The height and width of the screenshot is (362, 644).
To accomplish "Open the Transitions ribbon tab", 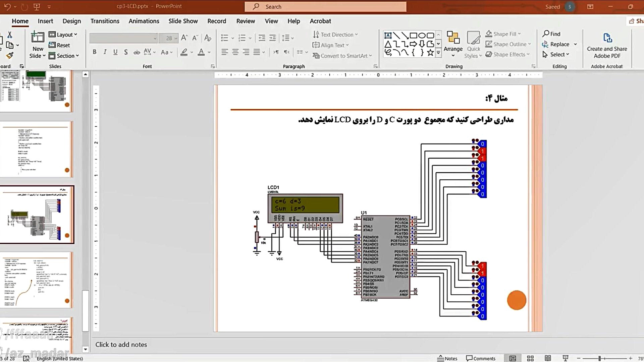I will click(105, 21).
